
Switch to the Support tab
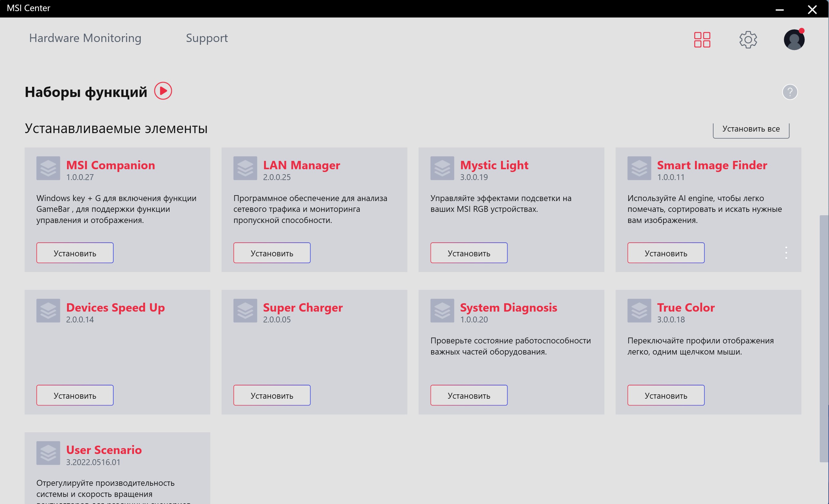pos(207,38)
